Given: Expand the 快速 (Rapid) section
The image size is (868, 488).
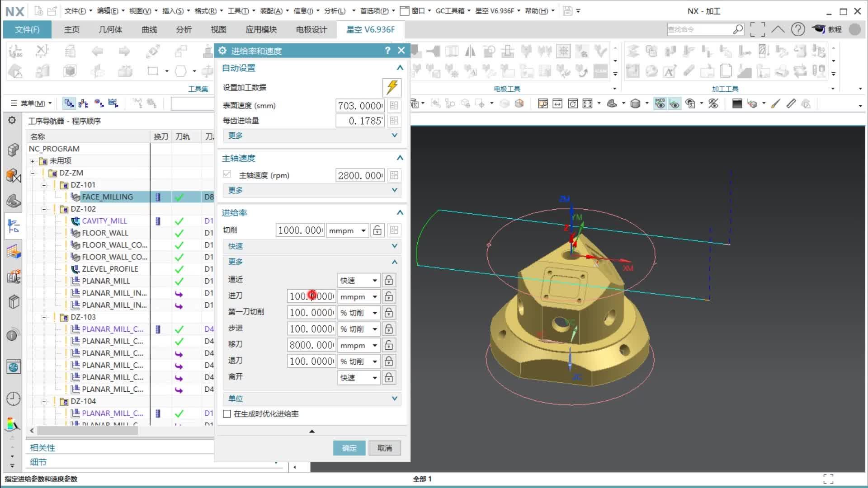Looking at the screenshot, I should point(312,246).
